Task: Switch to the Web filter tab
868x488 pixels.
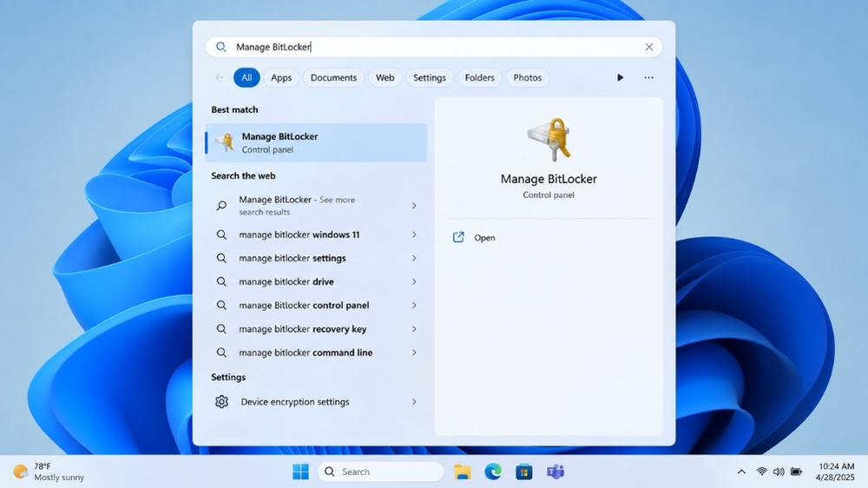Action: [385, 77]
